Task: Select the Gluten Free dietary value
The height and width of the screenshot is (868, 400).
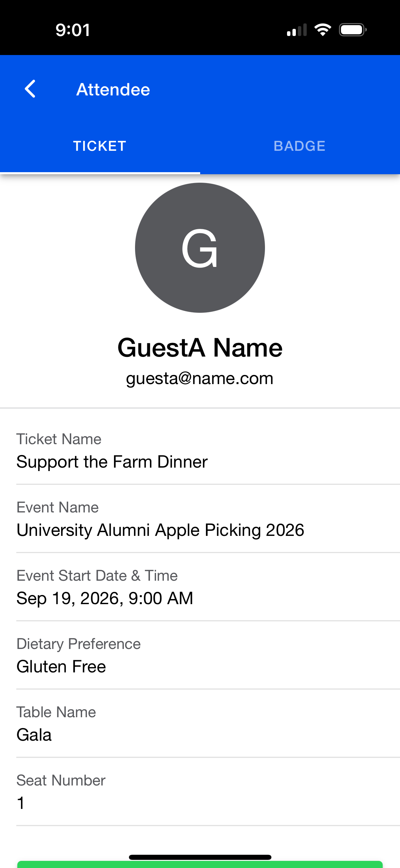Action: [61, 666]
